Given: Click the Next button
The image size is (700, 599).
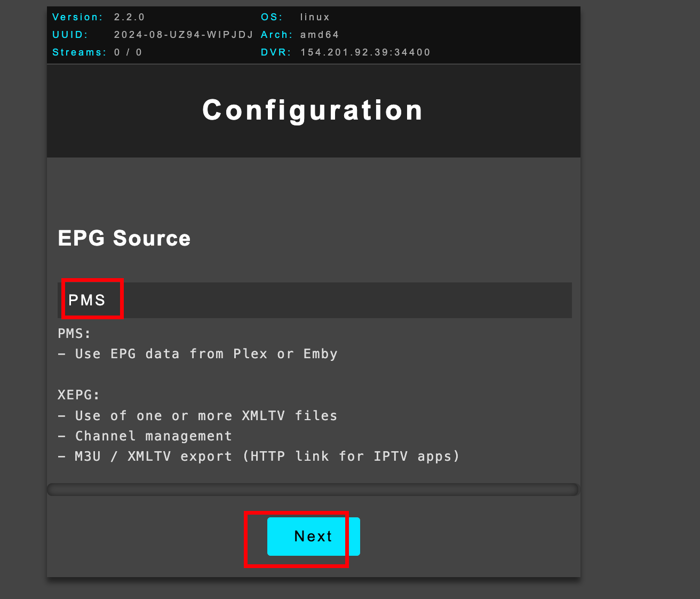Looking at the screenshot, I should click(313, 537).
